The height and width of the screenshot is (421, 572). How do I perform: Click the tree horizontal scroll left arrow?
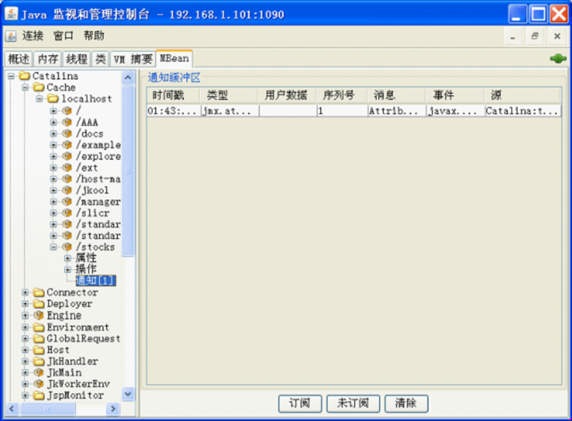(12, 409)
